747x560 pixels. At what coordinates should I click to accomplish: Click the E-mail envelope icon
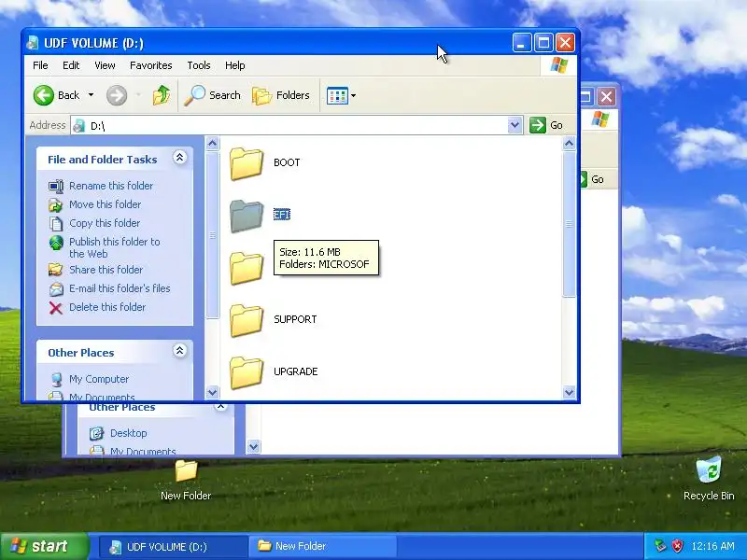[x=56, y=289]
